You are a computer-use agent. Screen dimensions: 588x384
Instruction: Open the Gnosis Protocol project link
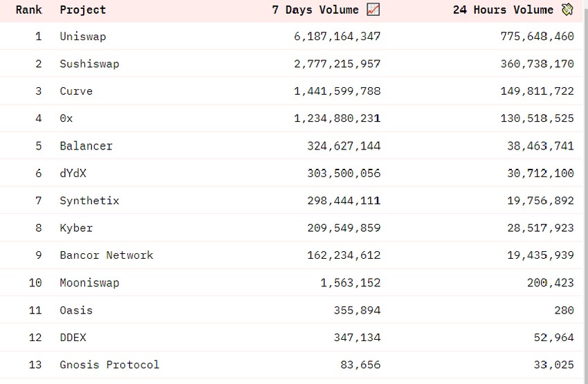[109, 365]
